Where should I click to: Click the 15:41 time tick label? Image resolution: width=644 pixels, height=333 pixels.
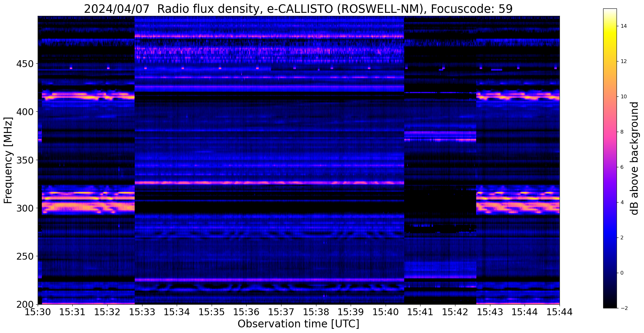[421, 311]
